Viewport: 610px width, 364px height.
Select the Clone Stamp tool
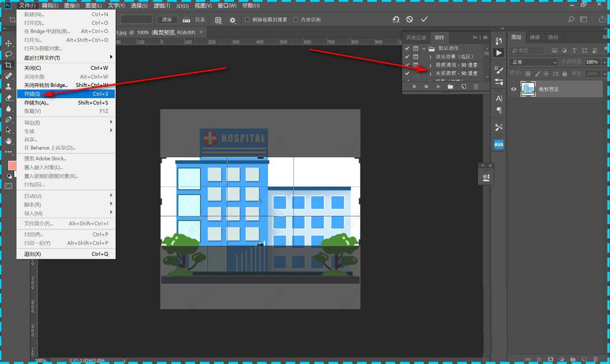tap(9, 87)
